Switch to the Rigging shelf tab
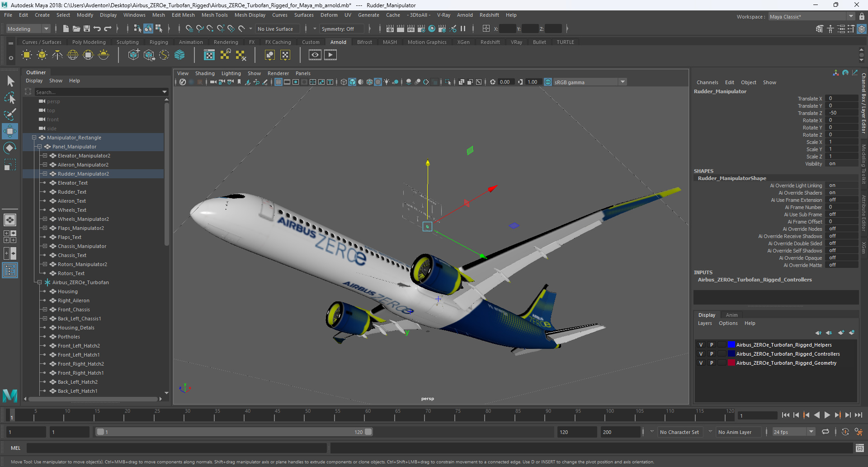868x467 pixels. tap(159, 42)
